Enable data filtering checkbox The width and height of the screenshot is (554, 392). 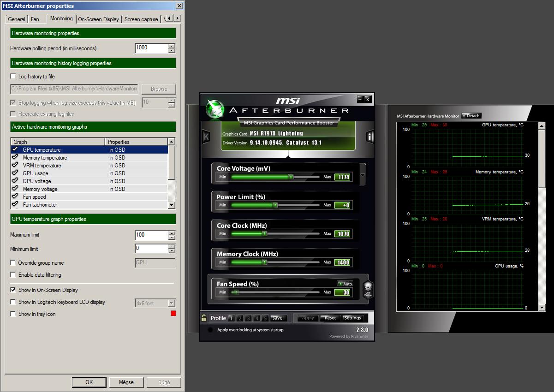click(13, 275)
